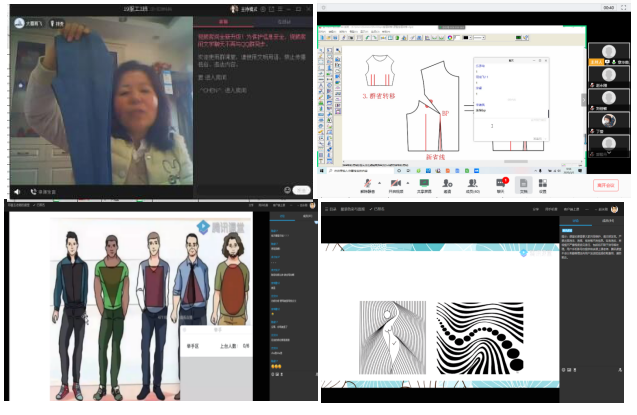Select the host participant thumbnail with orange label
Screen dimensions: 637x415
click(x=609, y=54)
